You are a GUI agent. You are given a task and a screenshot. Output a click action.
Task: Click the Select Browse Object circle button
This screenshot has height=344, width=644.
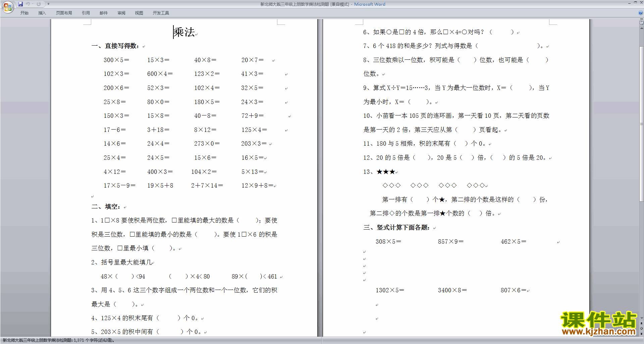pyautogui.click(x=642, y=329)
